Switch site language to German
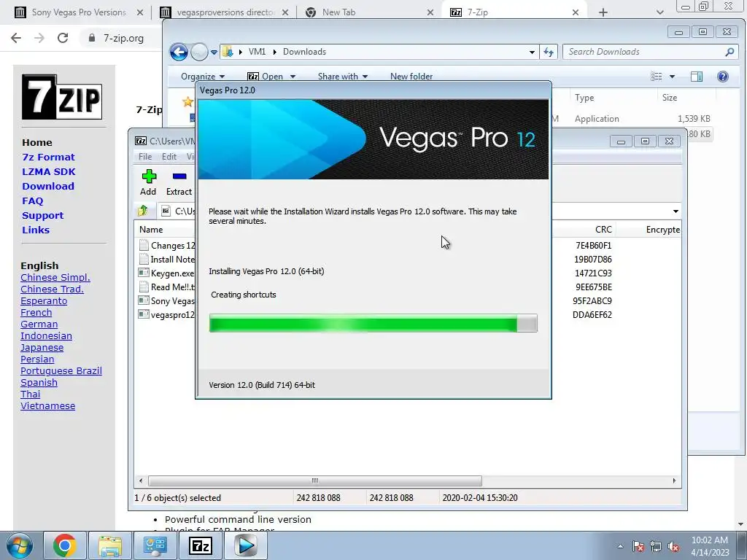Screen dimensions: 747x560 coord(39,324)
